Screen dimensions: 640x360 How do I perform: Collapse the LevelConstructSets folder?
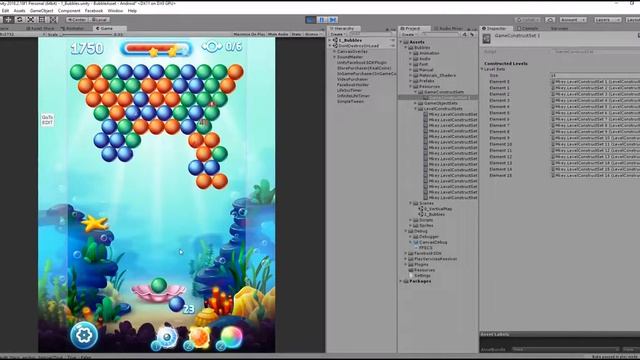(x=416, y=109)
